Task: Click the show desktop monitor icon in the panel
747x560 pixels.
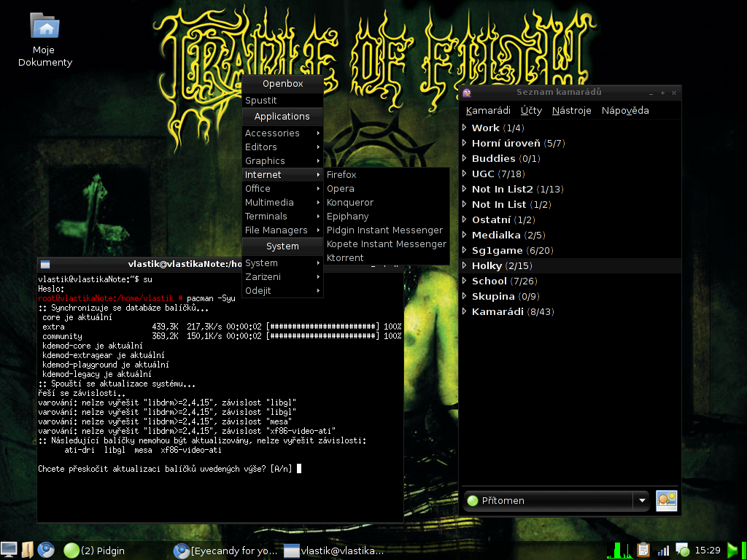Action: point(9,550)
